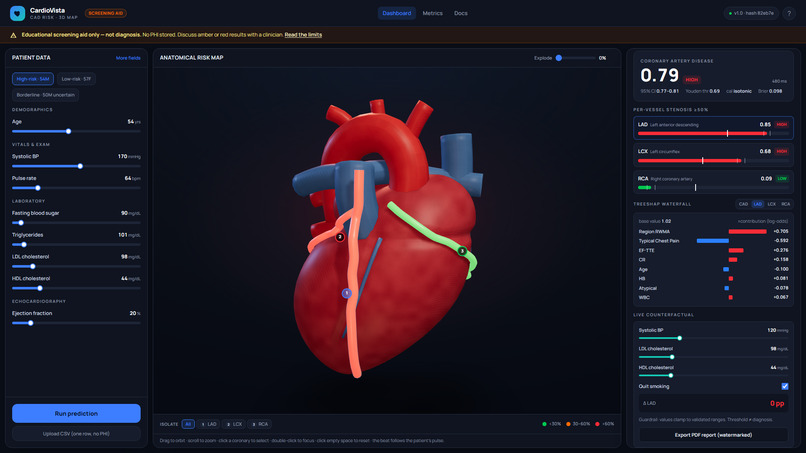Isolate All vessels
This screenshot has width=806, height=453.
[188, 424]
